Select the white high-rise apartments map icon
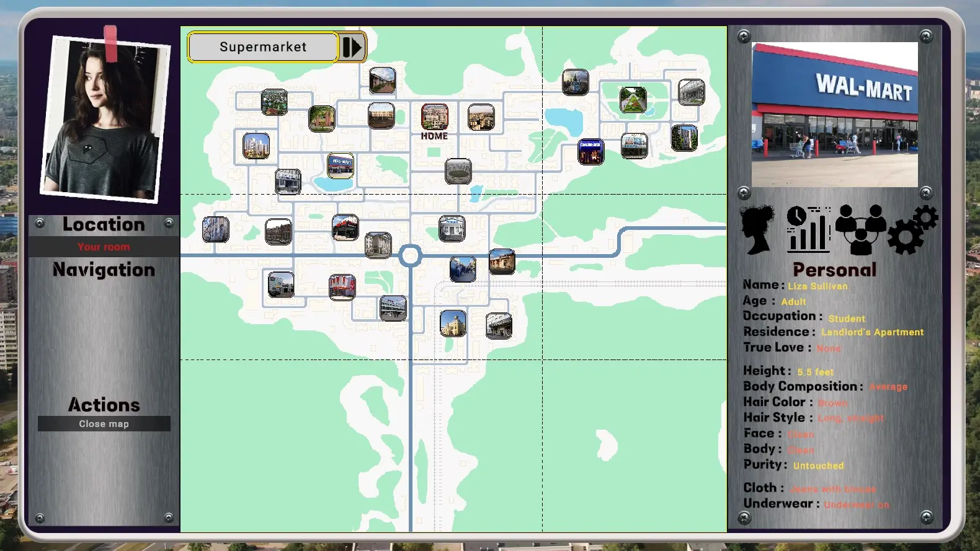This screenshot has height=551, width=980. pos(256,146)
